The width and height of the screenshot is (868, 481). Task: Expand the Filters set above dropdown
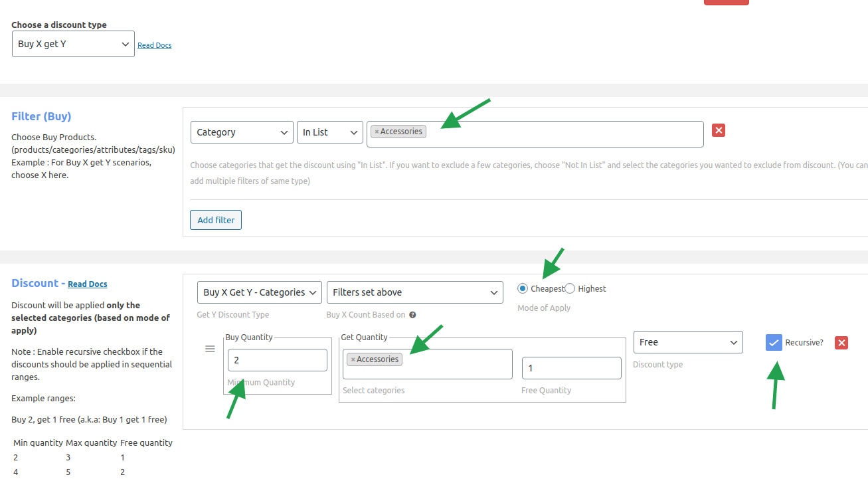(414, 292)
